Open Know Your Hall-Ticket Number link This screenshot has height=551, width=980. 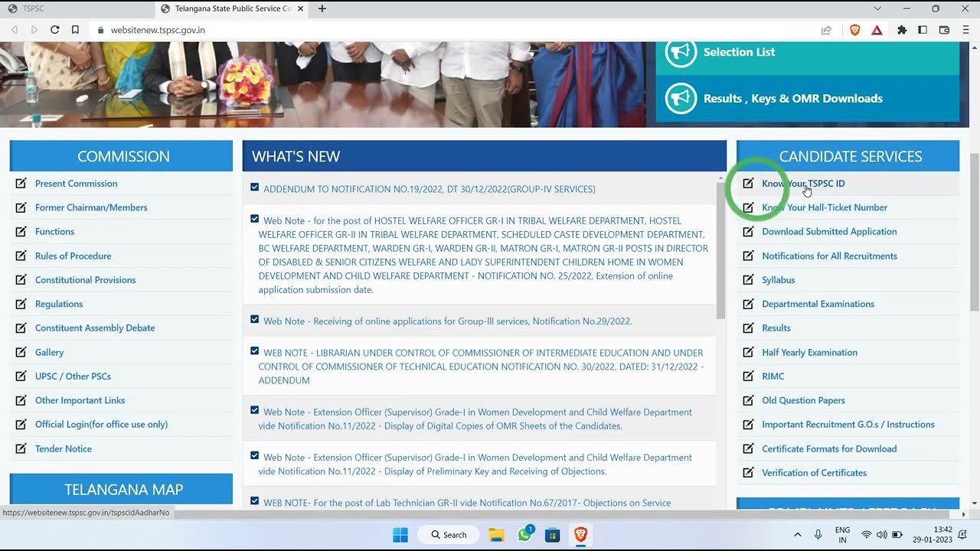(825, 207)
